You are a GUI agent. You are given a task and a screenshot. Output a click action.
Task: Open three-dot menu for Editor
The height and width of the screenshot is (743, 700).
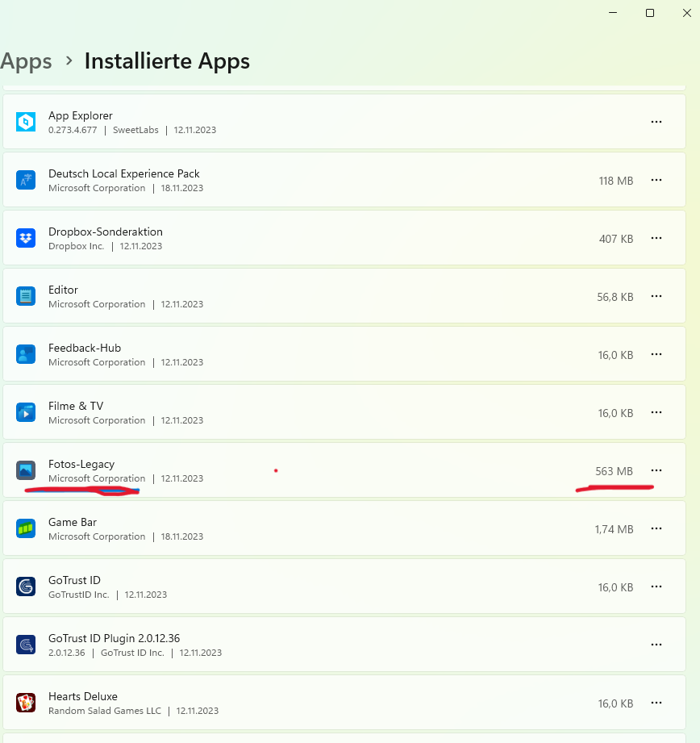656,296
